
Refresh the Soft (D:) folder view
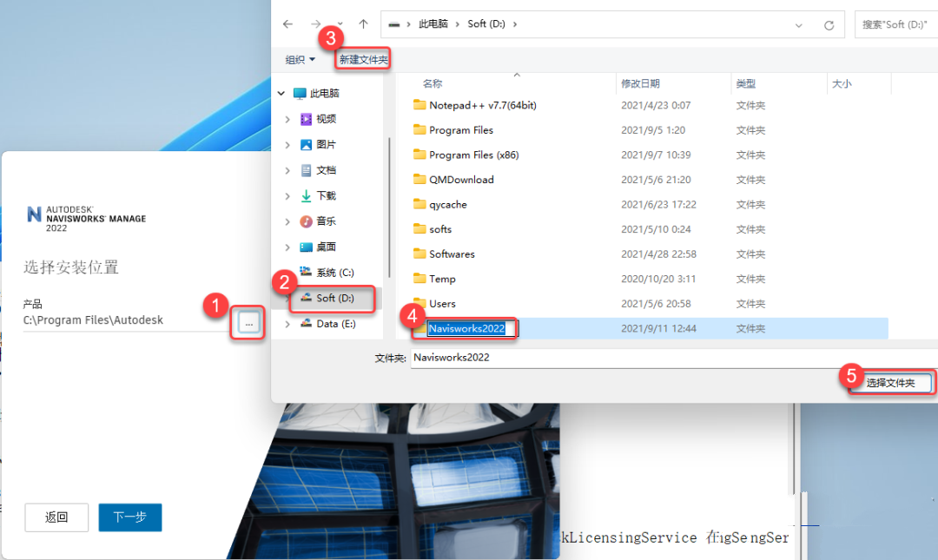pos(829,25)
